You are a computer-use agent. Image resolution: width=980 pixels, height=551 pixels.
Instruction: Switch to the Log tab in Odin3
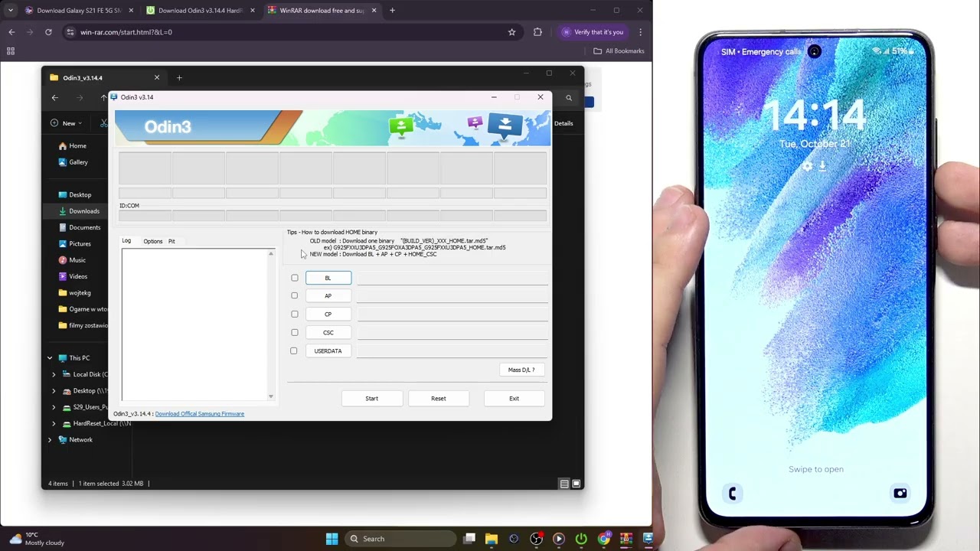point(126,241)
